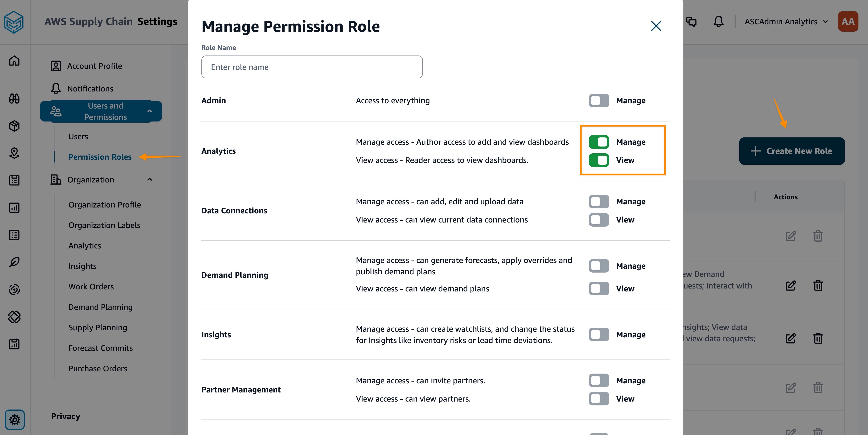Disable Analytics View switch

(x=599, y=160)
